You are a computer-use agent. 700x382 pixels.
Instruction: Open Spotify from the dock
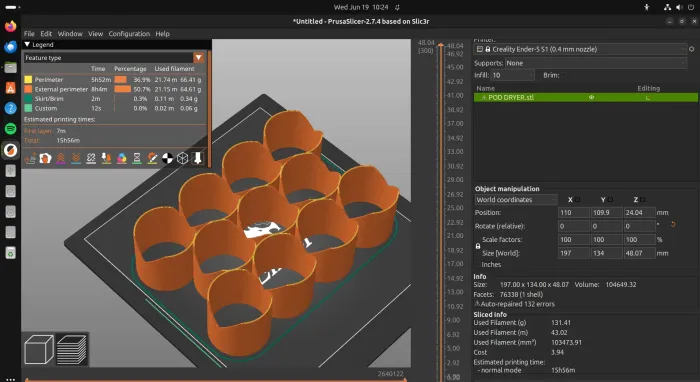pyautogui.click(x=11, y=129)
